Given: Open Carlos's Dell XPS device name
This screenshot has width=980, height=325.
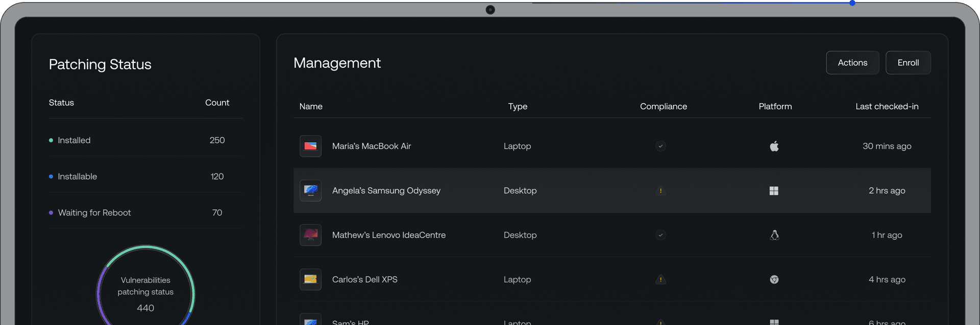Looking at the screenshot, I should (x=364, y=280).
